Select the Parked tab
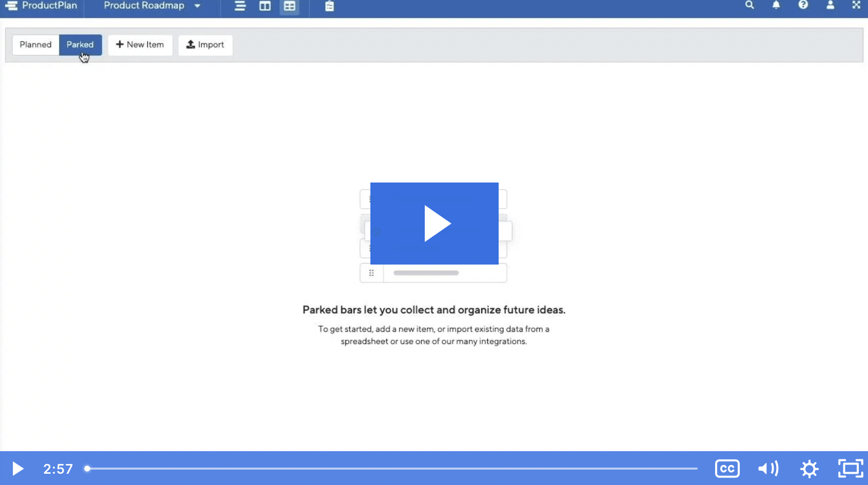The height and width of the screenshot is (485, 868). coord(80,45)
